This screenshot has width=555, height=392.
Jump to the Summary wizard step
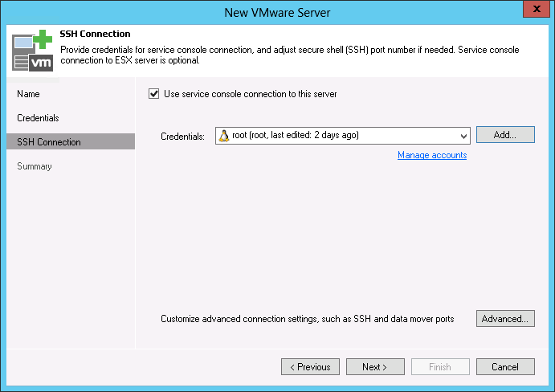(x=35, y=166)
